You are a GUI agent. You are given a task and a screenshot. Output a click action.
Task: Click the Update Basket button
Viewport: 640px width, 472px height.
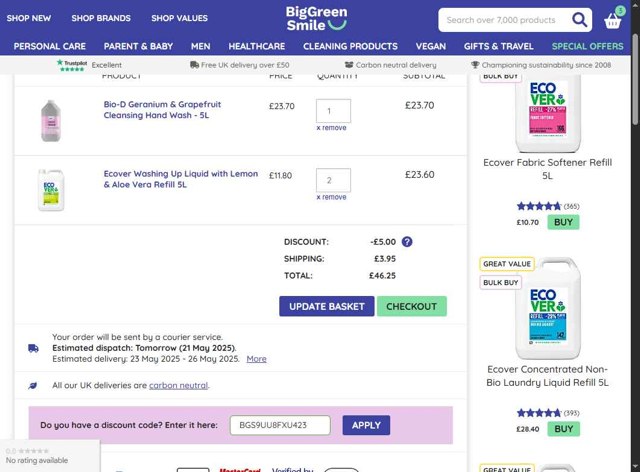(x=327, y=306)
